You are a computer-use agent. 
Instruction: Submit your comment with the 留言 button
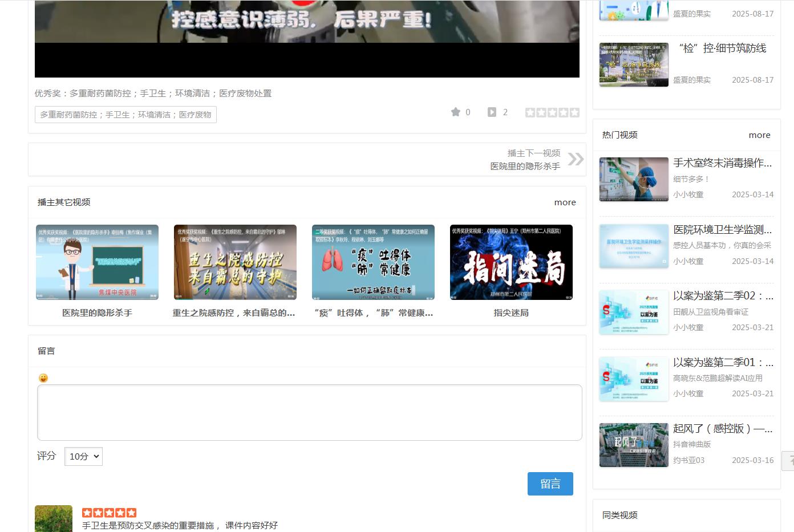[x=550, y=484]
